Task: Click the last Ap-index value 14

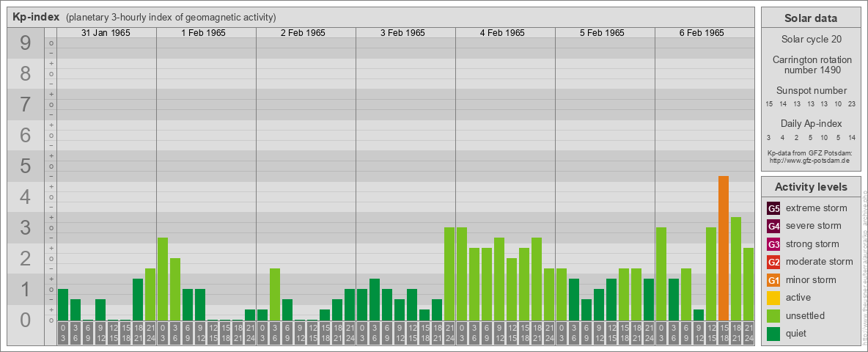Action: click(x=852, y=137)
